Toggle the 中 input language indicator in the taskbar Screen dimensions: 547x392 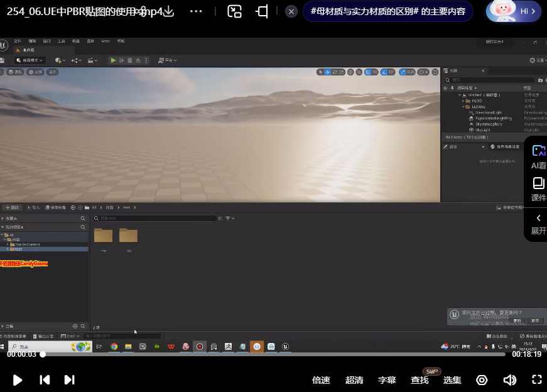pos(506,346)
